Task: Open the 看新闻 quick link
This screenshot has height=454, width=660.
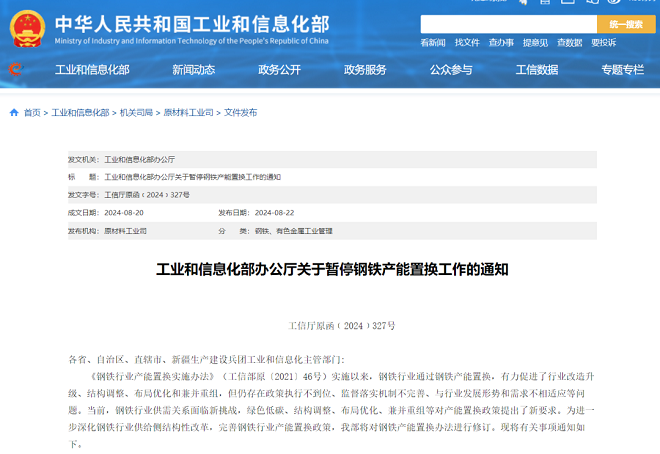Action: click(x=433, y=43)
